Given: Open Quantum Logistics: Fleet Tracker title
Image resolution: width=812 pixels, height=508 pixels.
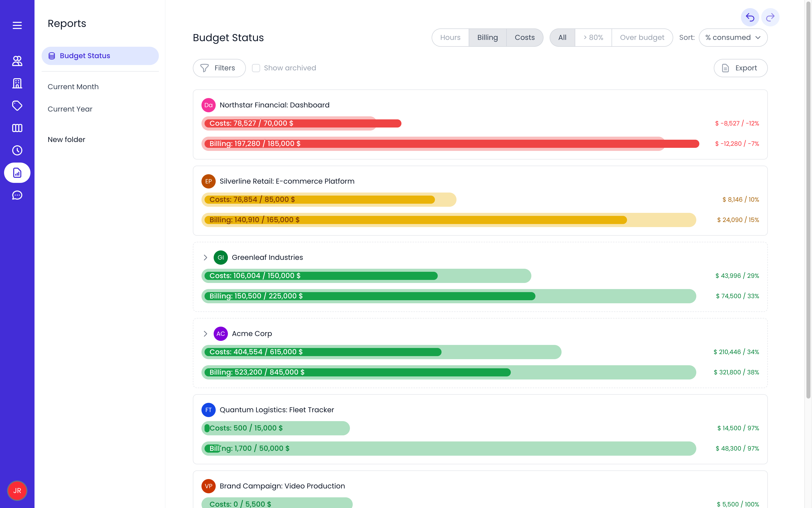Looking at the screenshot, I should [277, 410].
